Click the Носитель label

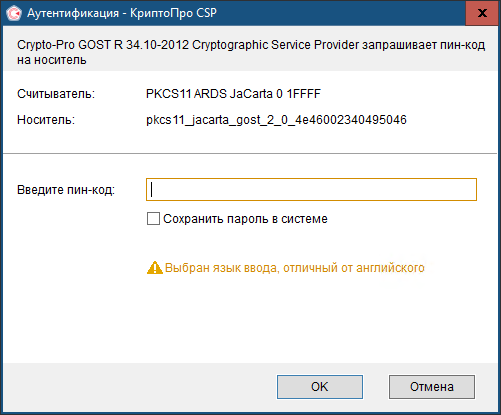pos(46,120)
